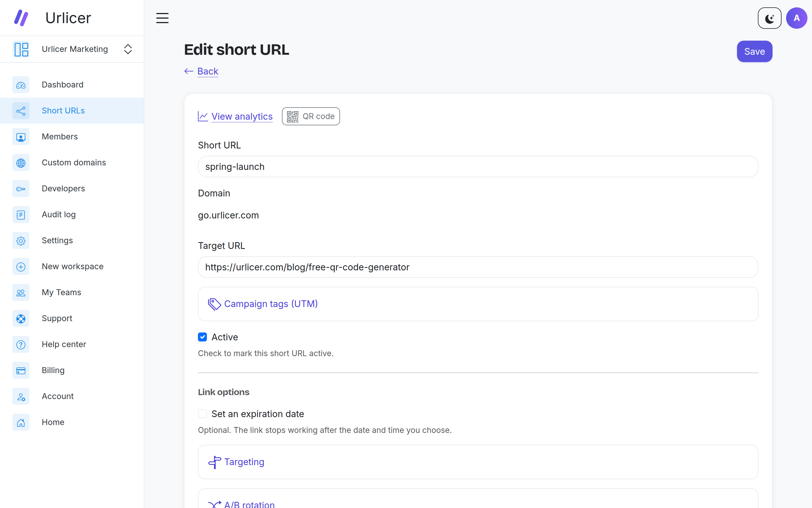The image size is (812, 508).
Task: Open the Support page
Action: (72, 319)
